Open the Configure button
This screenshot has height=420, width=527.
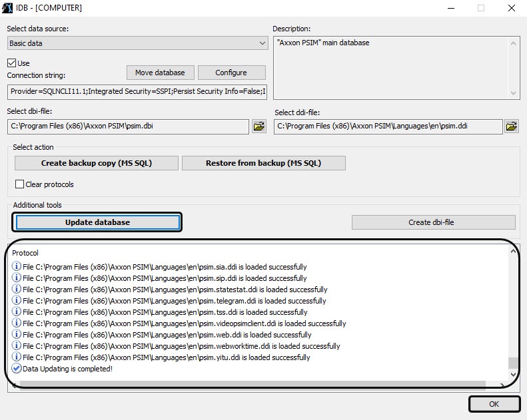[x=231, y=73]
